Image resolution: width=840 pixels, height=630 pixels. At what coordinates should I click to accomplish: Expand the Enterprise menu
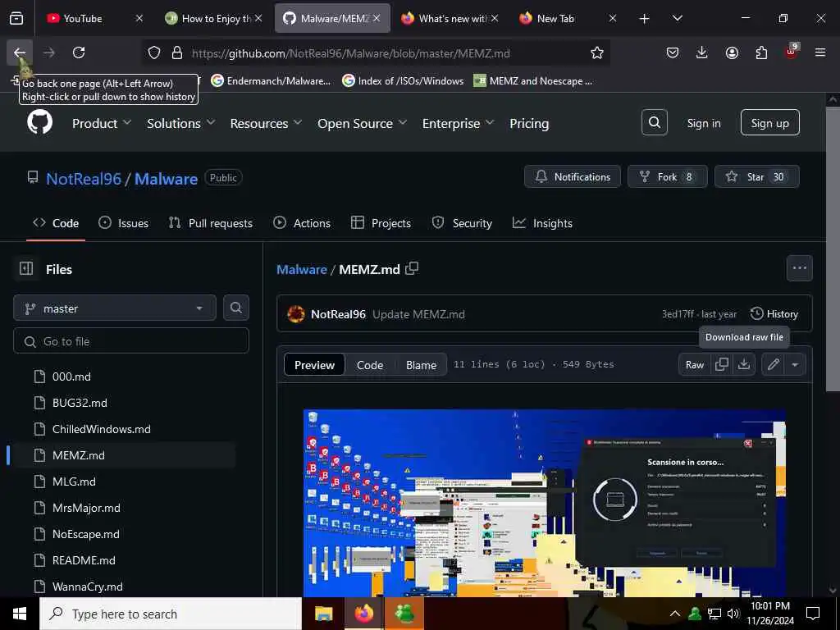tap(458, 123)
